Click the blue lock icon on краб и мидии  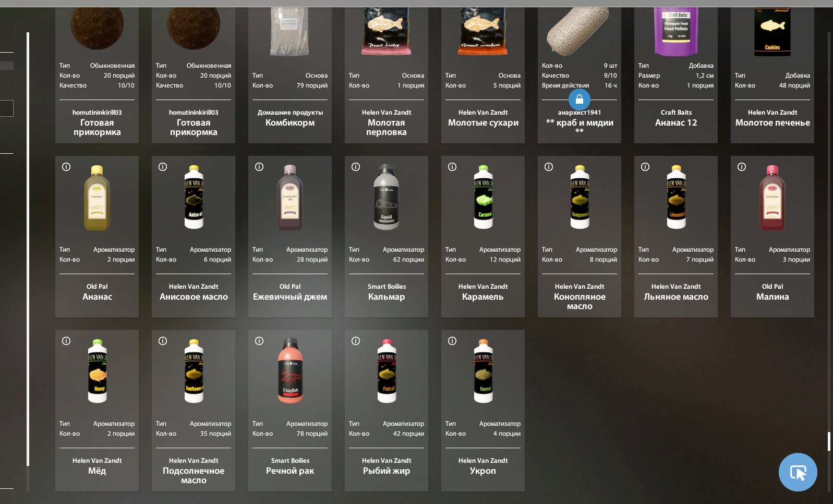pos(580,100)
